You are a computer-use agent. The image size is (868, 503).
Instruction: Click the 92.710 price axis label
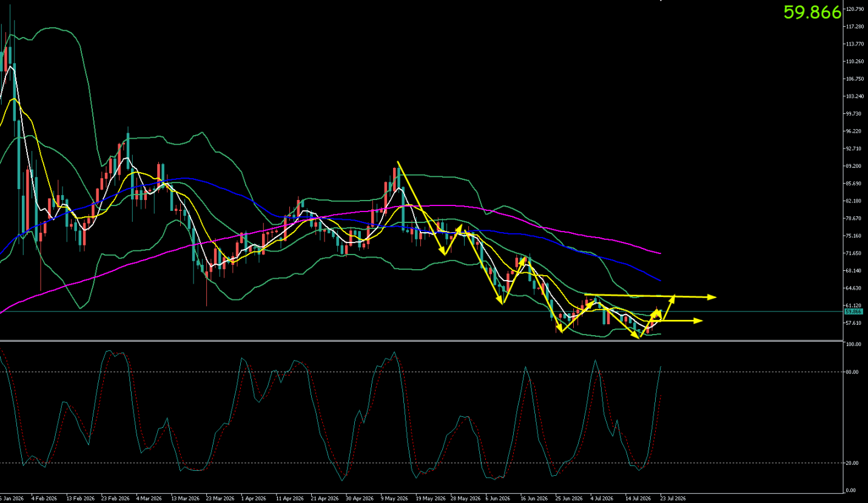point(854,148)
